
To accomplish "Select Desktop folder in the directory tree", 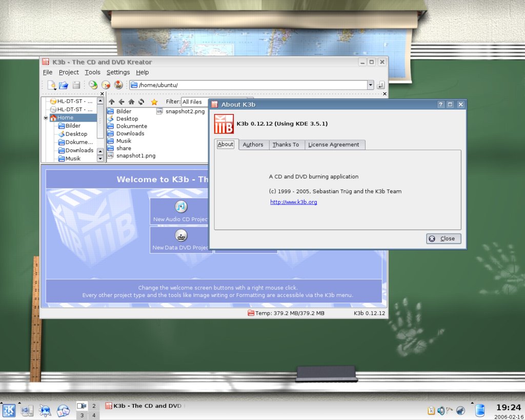I will pos(73,134).
